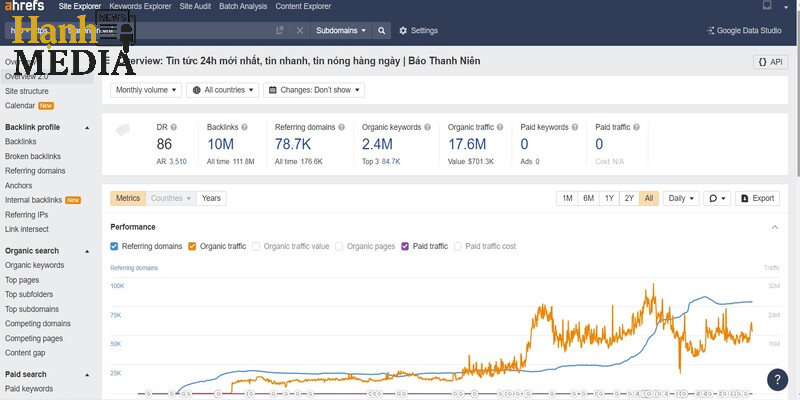Export the chart data
800x400 pixels.
pyautogui.click(x=758, y=198)
